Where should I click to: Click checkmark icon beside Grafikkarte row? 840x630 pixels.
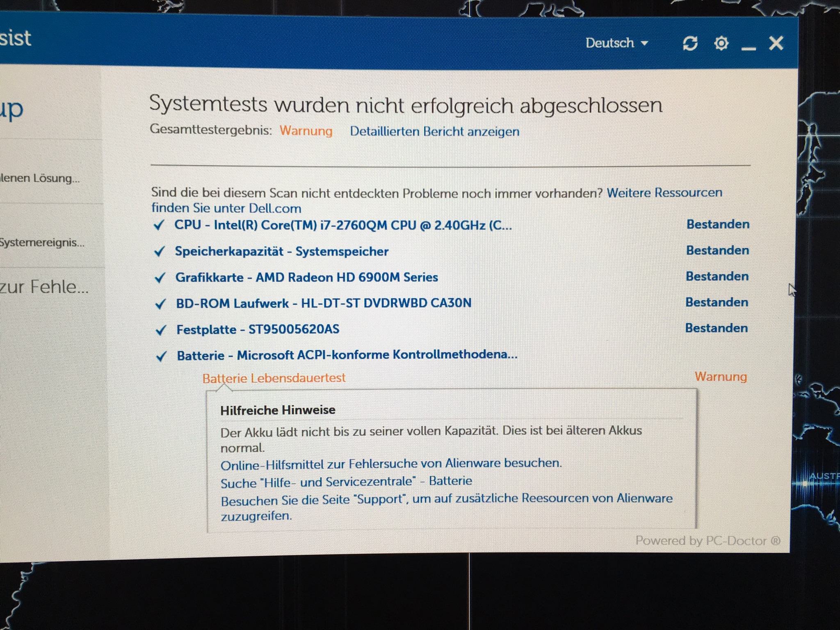click(160, 278)
